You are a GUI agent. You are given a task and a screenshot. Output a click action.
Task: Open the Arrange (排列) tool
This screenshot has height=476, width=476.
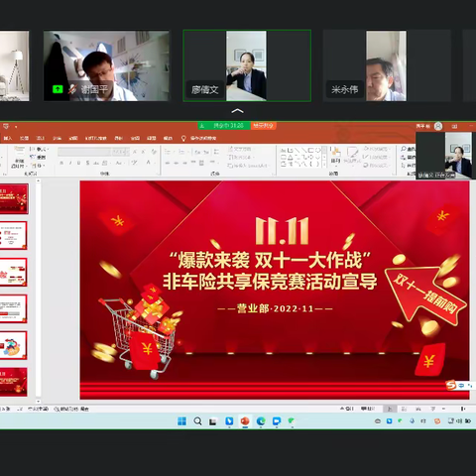[335, 156]
